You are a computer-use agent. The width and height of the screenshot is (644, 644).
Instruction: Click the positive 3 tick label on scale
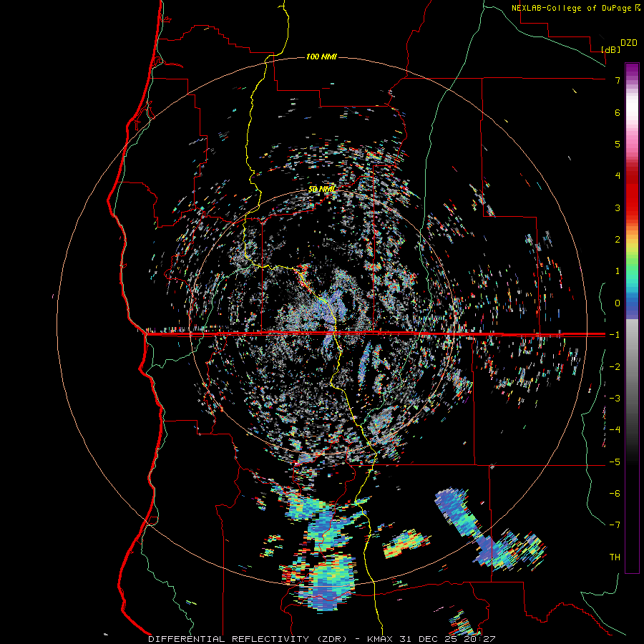(x=618, y=208)
